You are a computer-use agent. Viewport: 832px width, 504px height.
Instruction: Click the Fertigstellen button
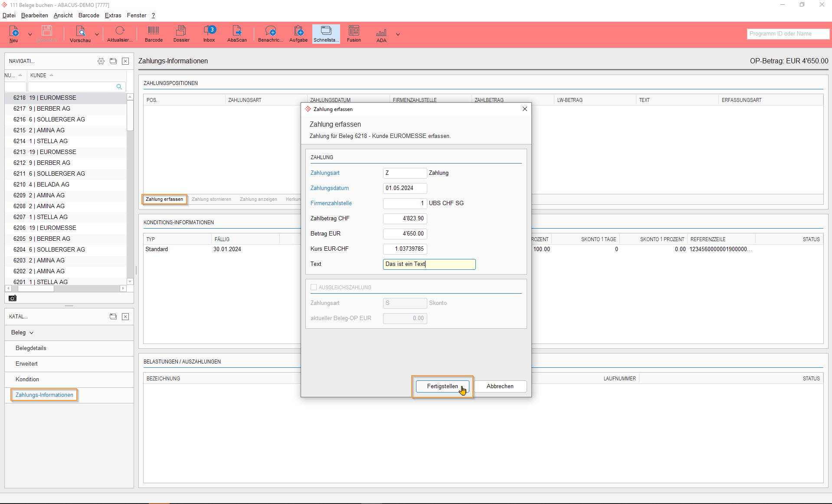442,386
